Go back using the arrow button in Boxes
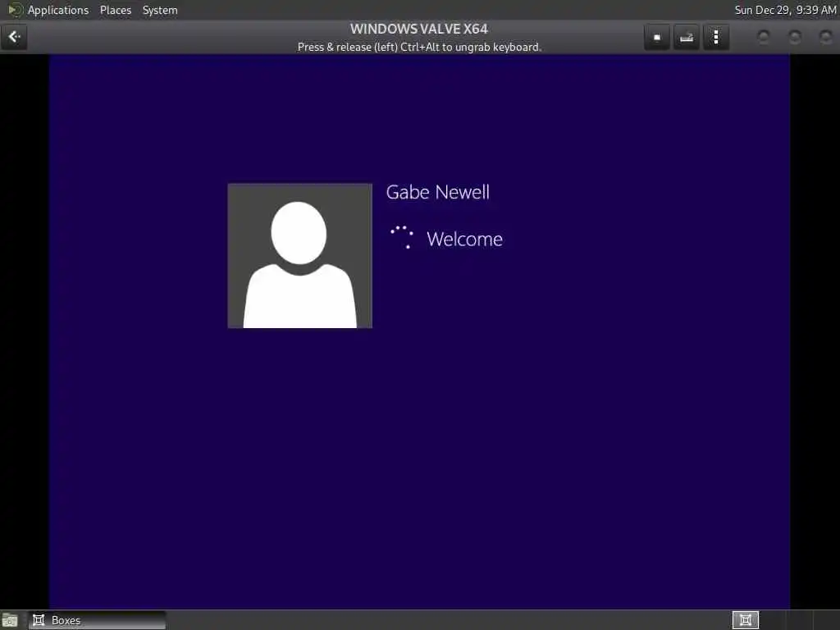The width and height of the screenshot is (840, 630). pyautogui.click(x=14, y=37)
